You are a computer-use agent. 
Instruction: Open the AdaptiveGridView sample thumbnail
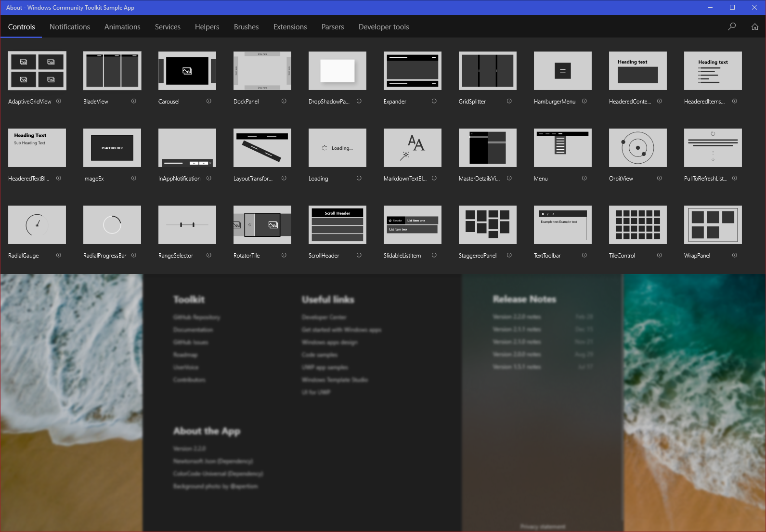37,71
